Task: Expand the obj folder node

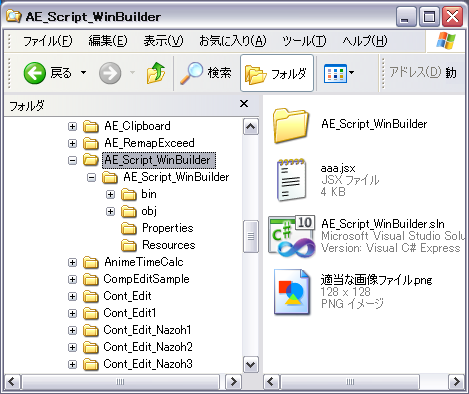Action: point(110,211)
